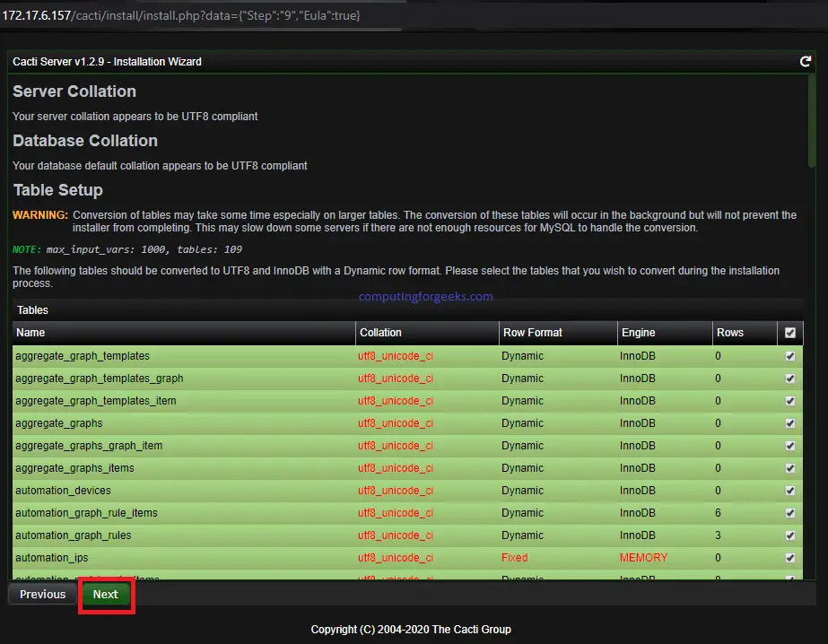Image resolution: width=828 pixels, height=644 pixels.
Task: Click the Cacti Server v1.2.9 Installation Wizard title
Action: point(107,62)
